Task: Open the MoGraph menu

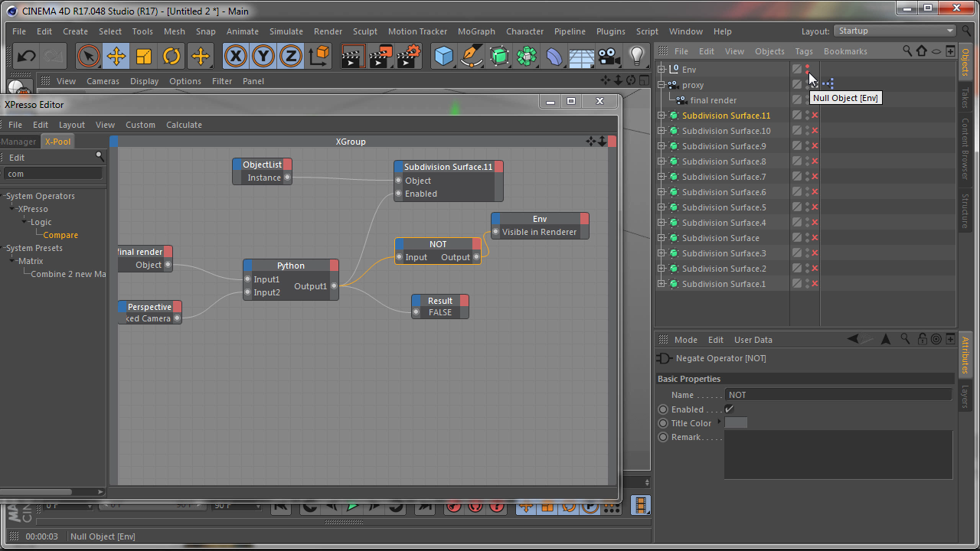Action: (x=476, y=31)
